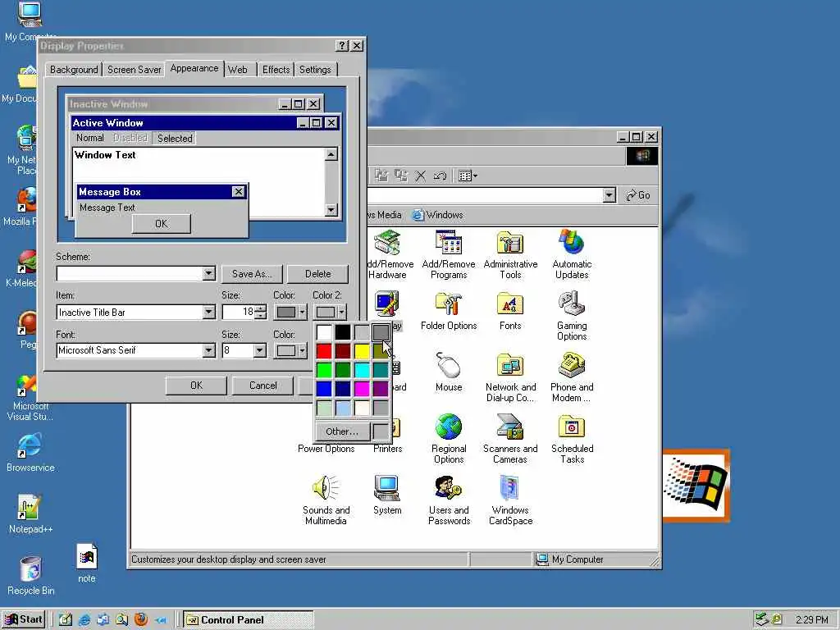
Task: Open the Sounds and Multimedia icon
Action: coord(326,500)
